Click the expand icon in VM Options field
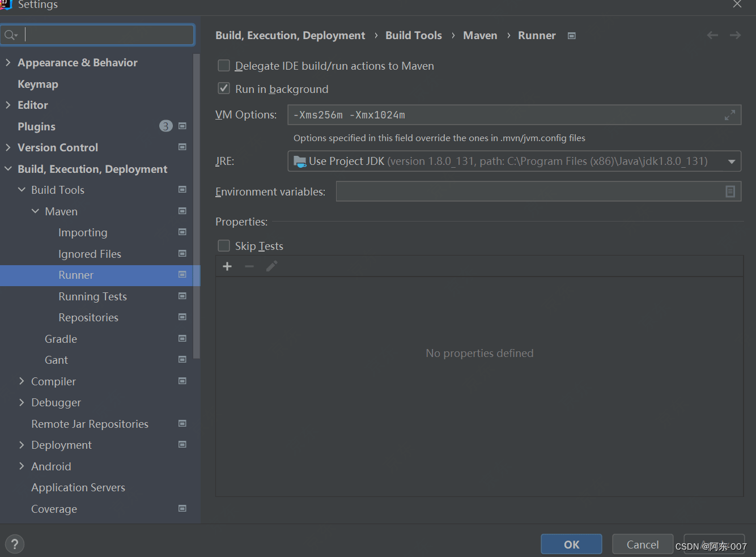 pyautogui.click(x=730, y=115)
